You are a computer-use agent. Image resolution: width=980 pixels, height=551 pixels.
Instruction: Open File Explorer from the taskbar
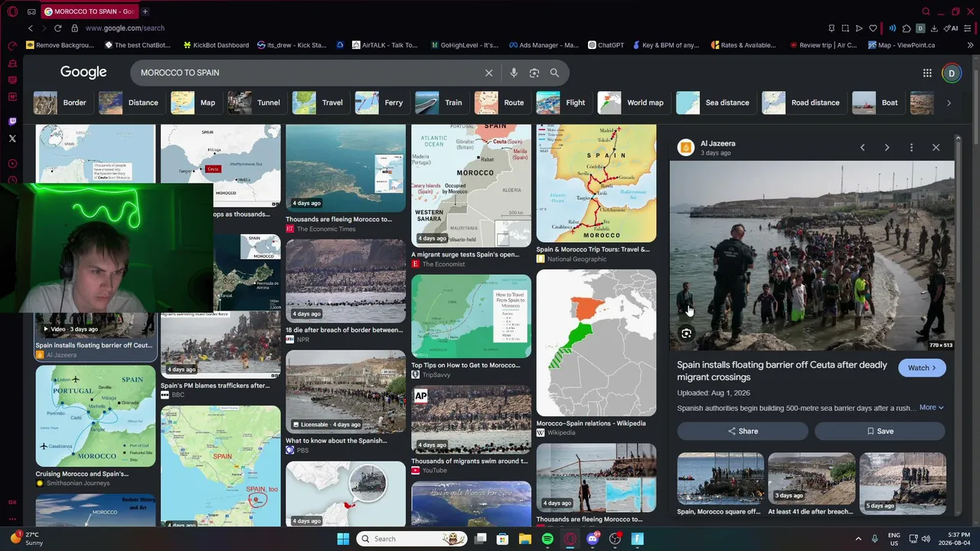(x=524, y=539)
